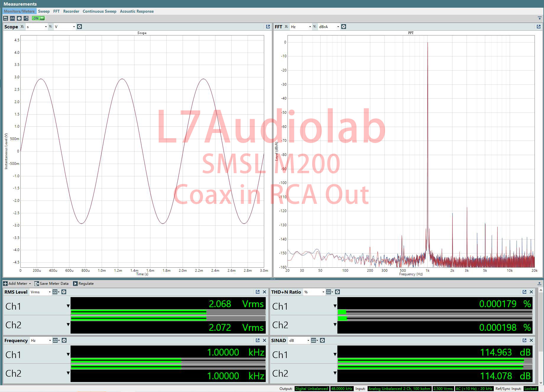544x392 pixels.
Task: Open the RMS Level Vrms unit dropdown
Action: pyautogui.click(x=40, y=292)
